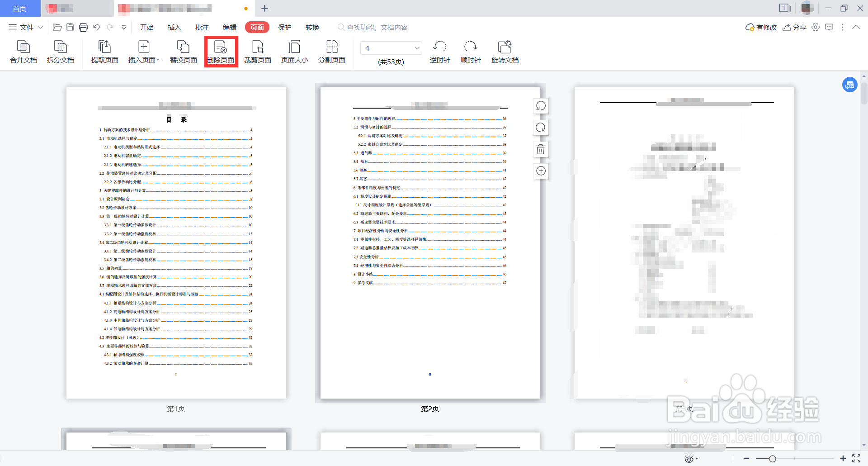Switch to the 编辑 tab
The width and height of the screenshot is (868, 466).
coord(230,27)
